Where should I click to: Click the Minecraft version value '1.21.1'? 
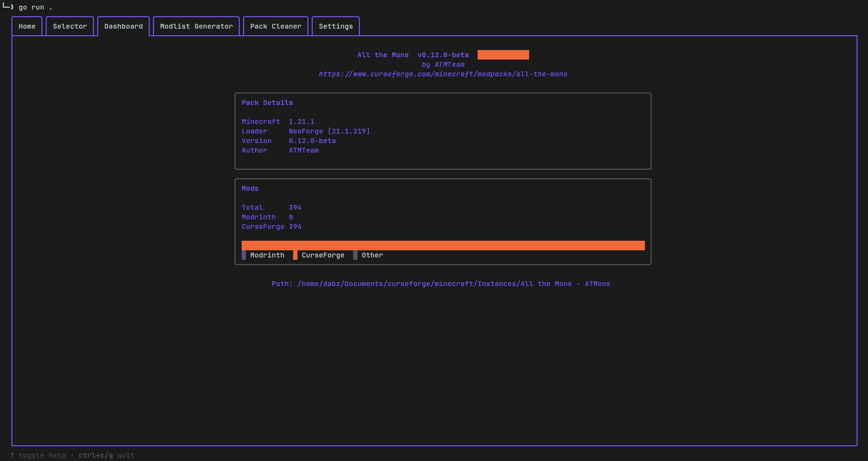(x=302, y=122)
